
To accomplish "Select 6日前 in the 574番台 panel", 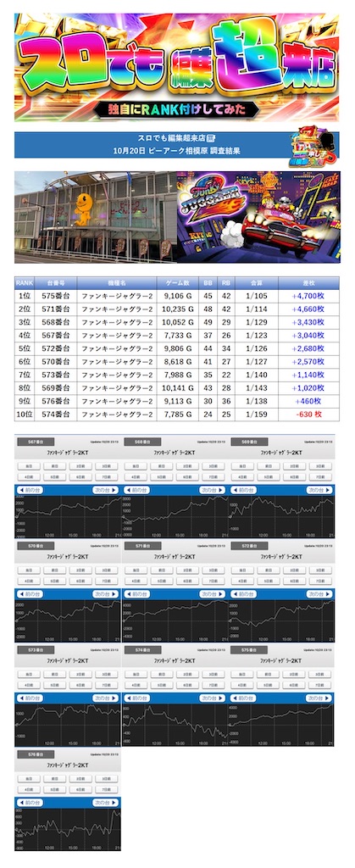I will tap(187, 685).
